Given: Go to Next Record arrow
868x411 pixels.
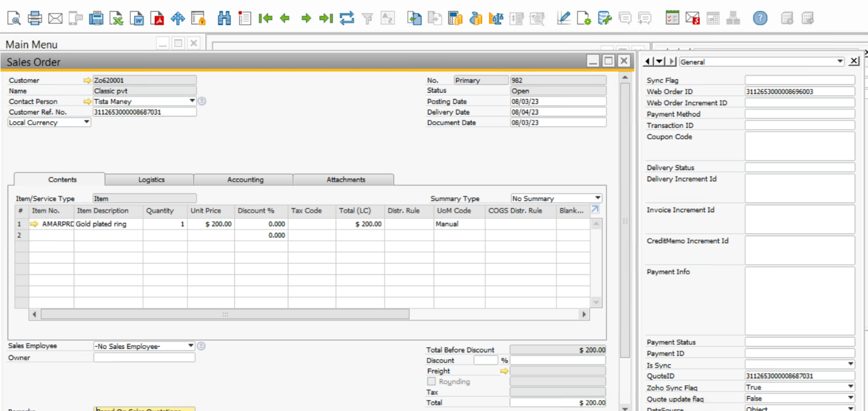Looking at the screenshot, I should [306, 18].
